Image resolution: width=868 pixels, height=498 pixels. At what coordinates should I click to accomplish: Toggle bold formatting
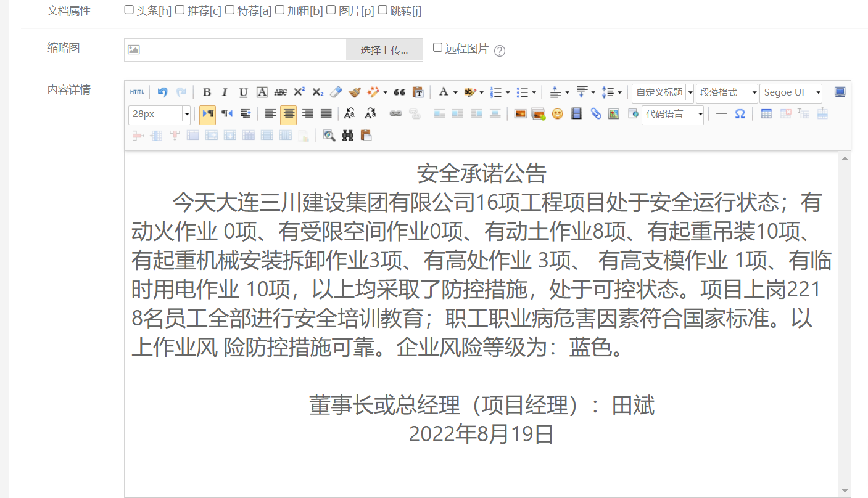pyautogui.click(x=207, y=92)
